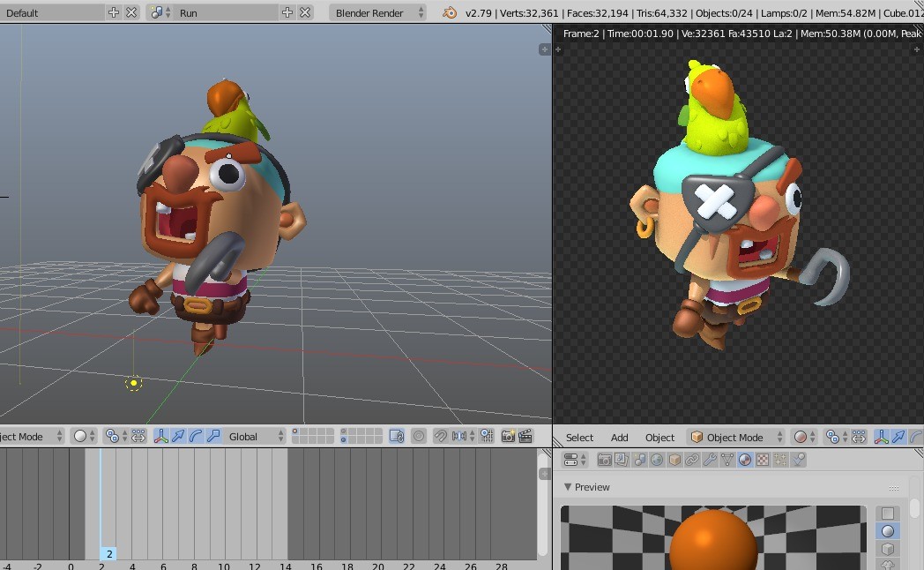Screen dimensions: 924x570
Task: Switch to the Texture properties tab
Action: 763,460
